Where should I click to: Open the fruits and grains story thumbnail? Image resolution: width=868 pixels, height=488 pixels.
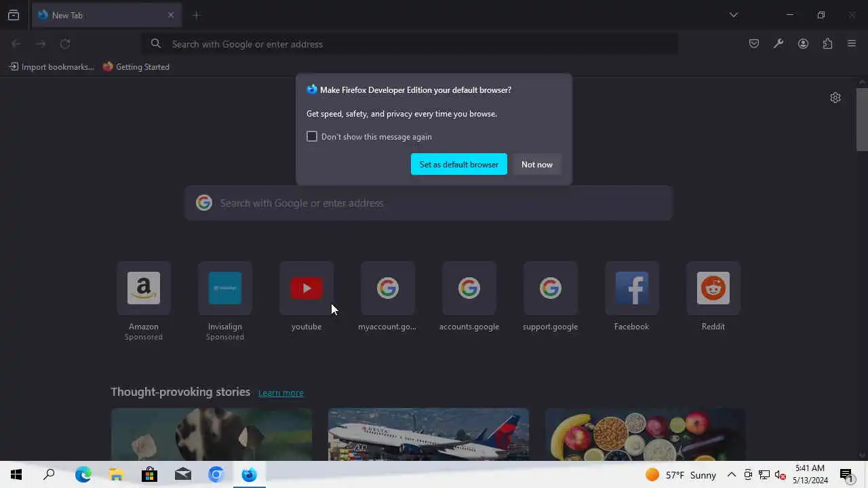coord(646,434)
